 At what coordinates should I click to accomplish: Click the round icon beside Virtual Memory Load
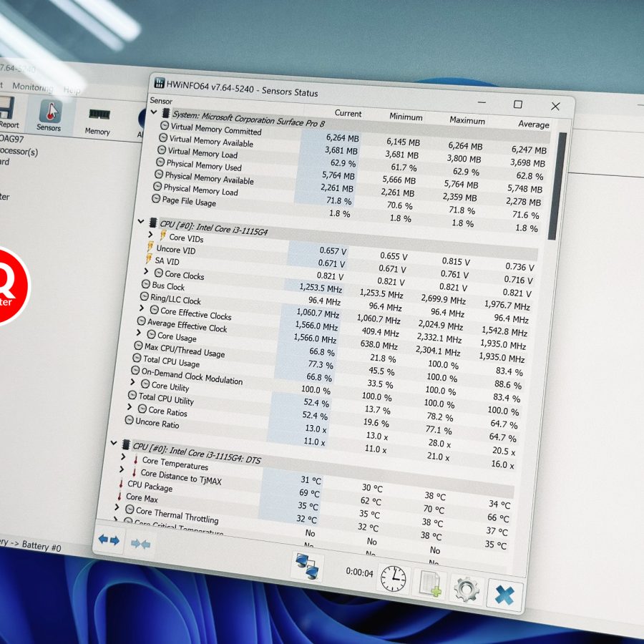pos(162,150)
